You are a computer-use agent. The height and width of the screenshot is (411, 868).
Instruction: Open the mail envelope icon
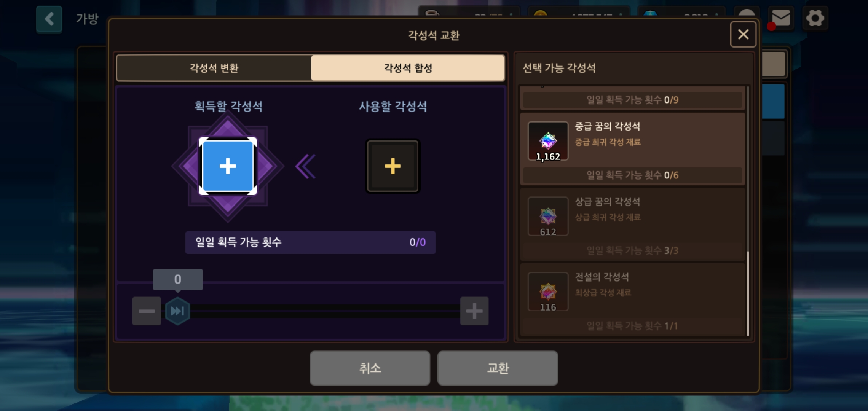pos(780,18)
